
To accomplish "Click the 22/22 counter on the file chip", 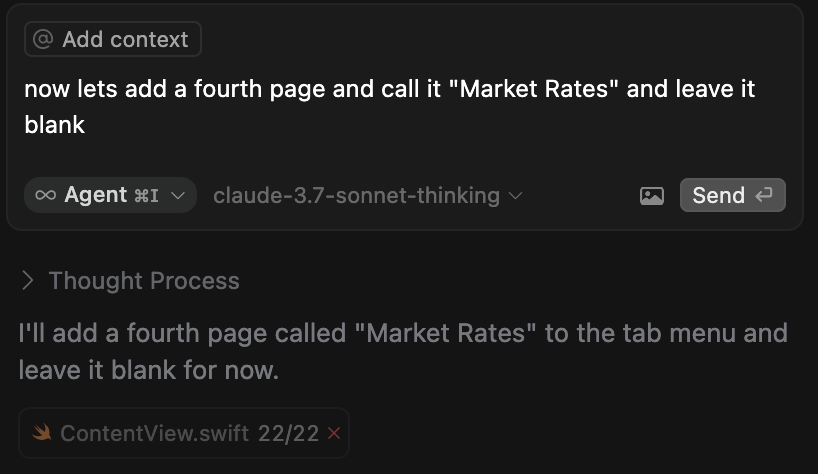I will click(x=288, y=433).
